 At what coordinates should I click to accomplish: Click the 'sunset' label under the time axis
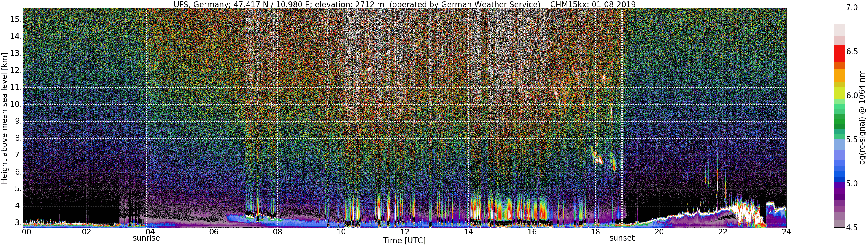click(x=622, y=238)
